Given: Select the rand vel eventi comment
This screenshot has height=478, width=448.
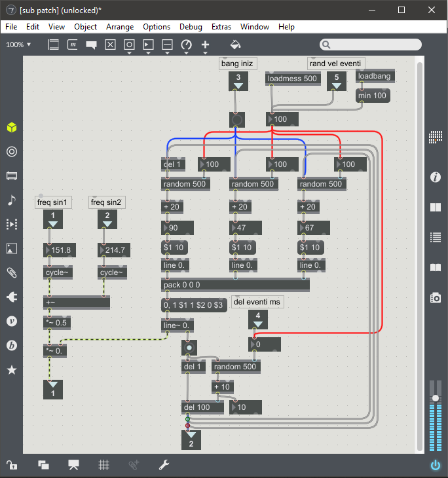Looking at the screenshot, I should [336, 64].
